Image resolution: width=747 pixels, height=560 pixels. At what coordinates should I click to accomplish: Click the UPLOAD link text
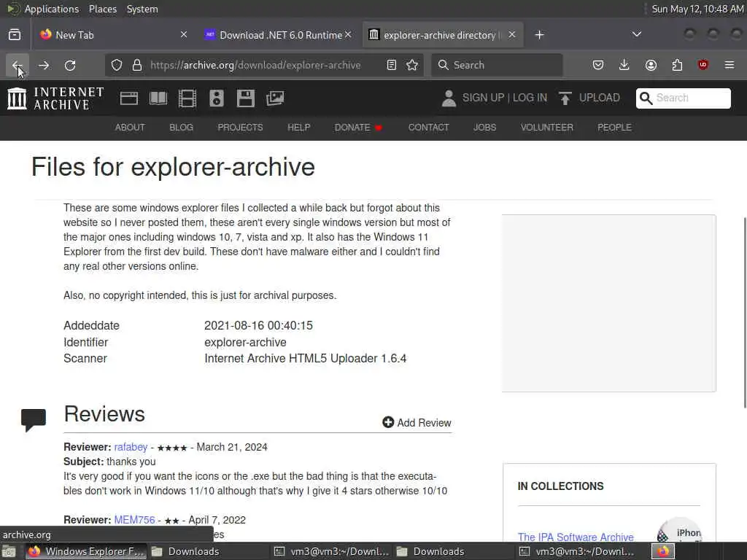tap(600, 98)
